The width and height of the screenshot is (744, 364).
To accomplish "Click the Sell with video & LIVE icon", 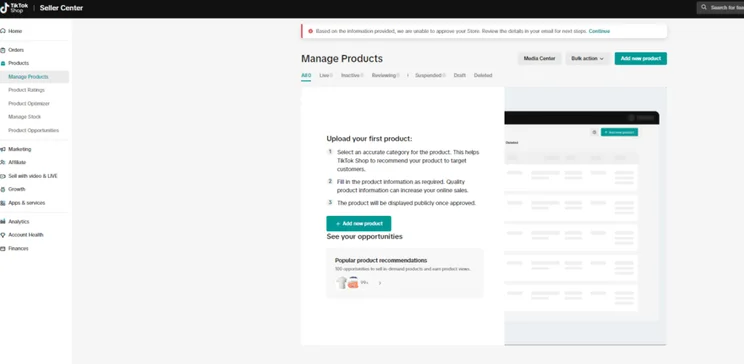I will tap(3, 176).
